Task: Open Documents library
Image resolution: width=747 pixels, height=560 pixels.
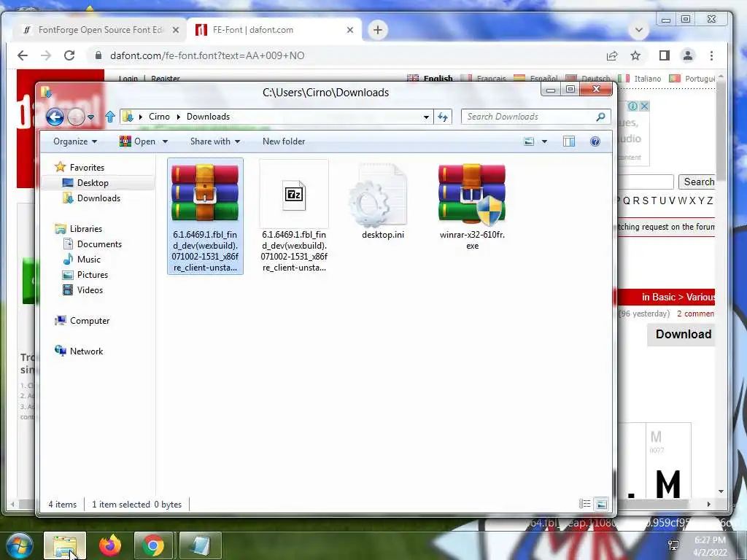Action: click(99, 244)
